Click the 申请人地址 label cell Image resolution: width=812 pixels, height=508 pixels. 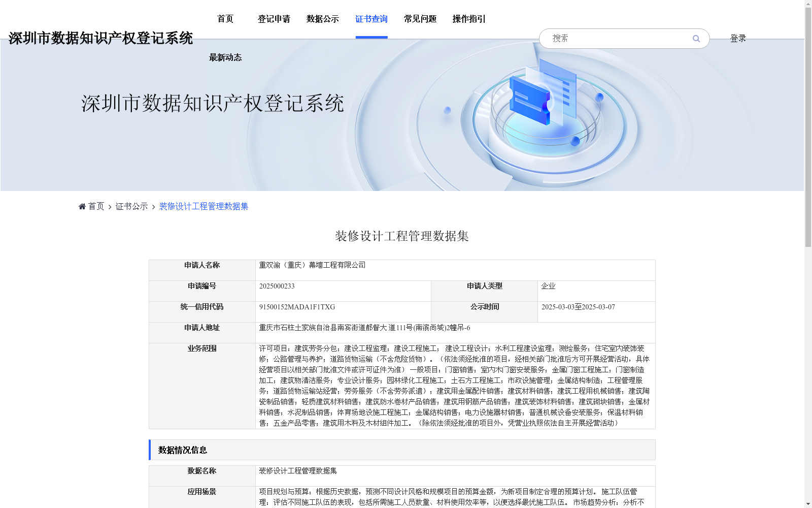click(202, 333)
